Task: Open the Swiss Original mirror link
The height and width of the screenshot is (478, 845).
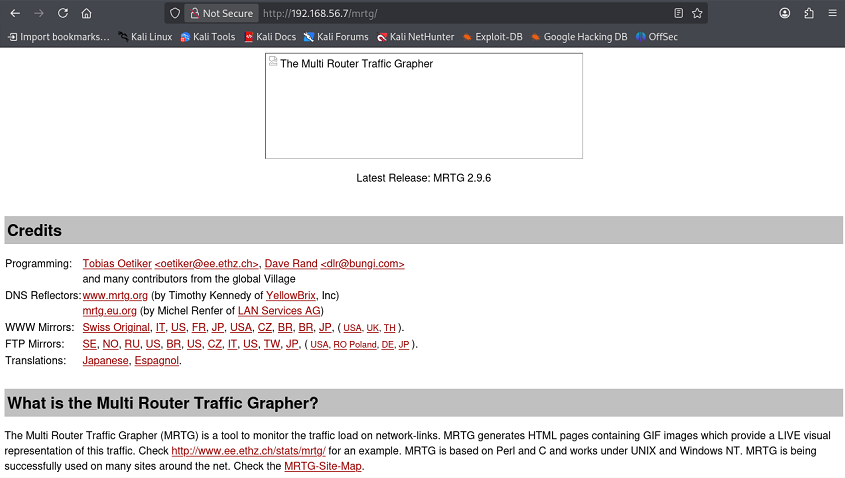Action: [x=116, y=328]
